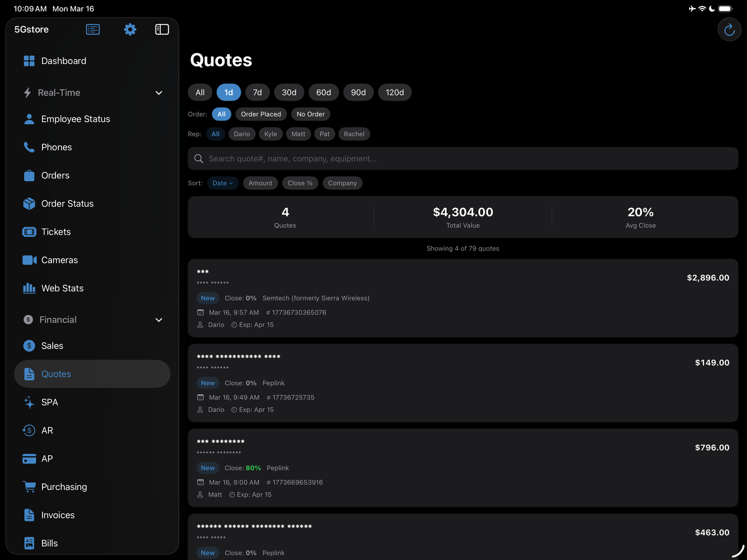Viewport: 747px width, 560px height.
Task: Switch to the 30d time range
Action: (x=289, y=92)
